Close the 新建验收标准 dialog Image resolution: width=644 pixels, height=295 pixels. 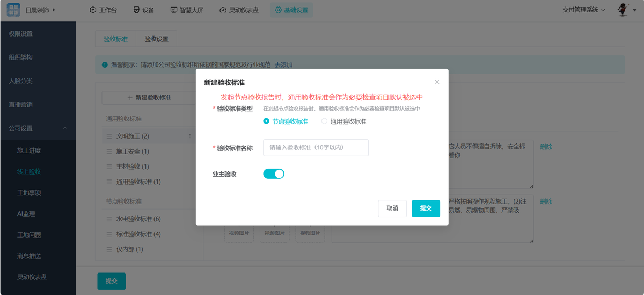click(437, 82)
